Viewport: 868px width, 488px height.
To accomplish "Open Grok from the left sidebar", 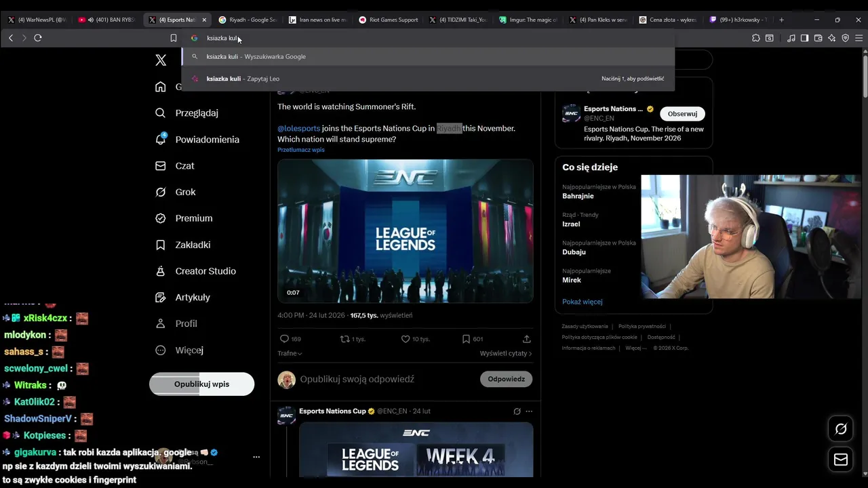I will tap(176, 192).
